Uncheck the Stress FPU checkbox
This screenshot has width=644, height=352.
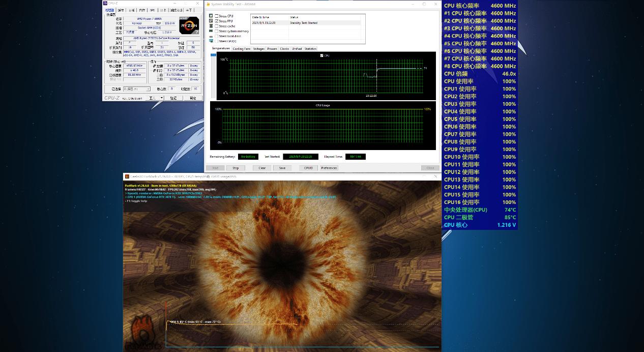coord(217,21)
